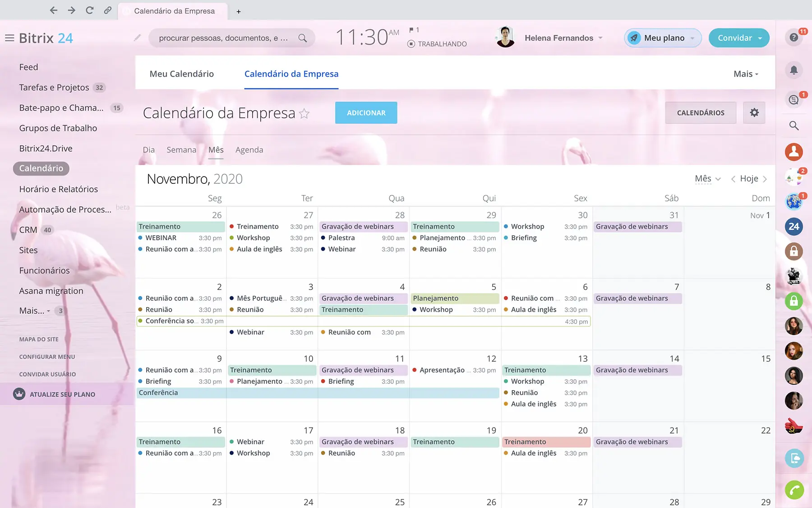
Task: Click the pencil edit icon near search
Action: 138,38
